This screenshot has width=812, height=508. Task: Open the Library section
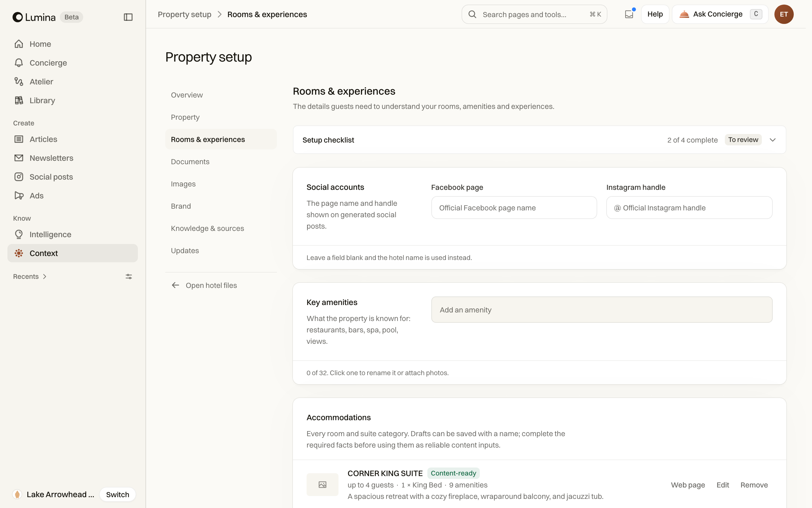pyautogui.click(x=73, y=100)
